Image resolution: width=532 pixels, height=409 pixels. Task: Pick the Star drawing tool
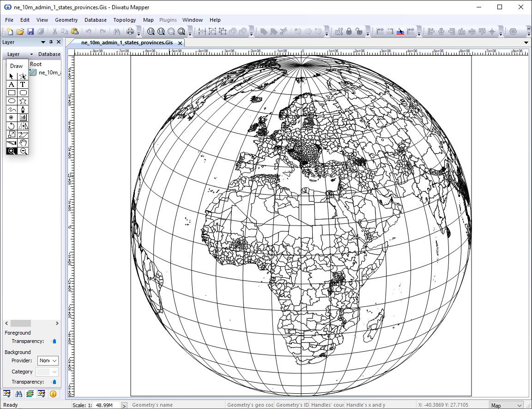tap(22, 100)
